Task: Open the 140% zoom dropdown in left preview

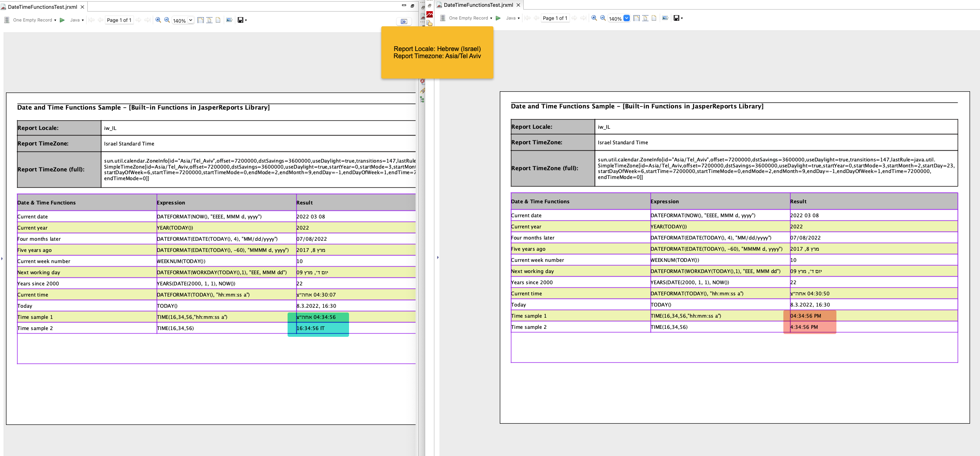Action: pos(191,20)
